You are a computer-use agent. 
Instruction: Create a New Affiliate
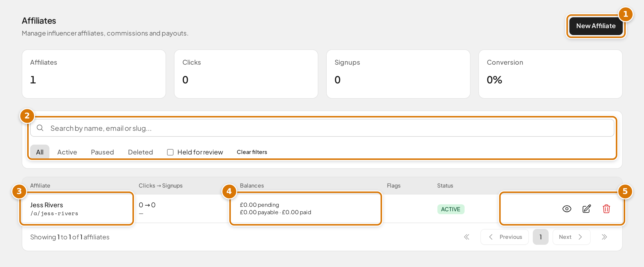click(x=596, y=26)
